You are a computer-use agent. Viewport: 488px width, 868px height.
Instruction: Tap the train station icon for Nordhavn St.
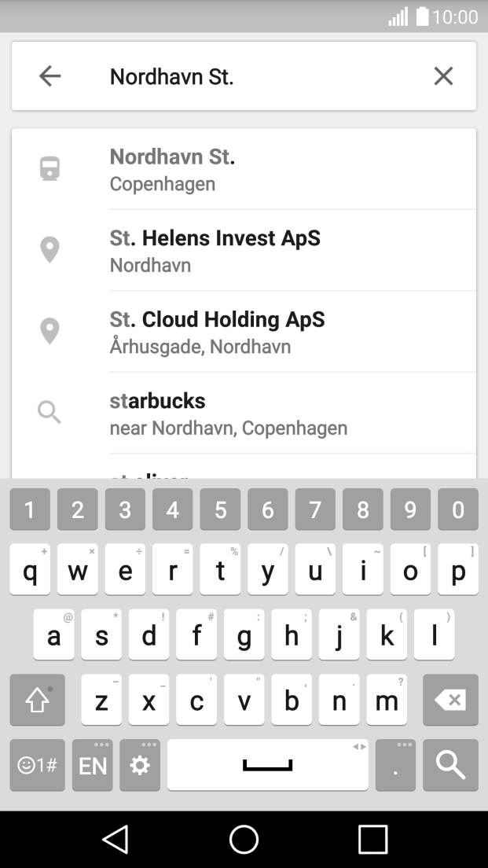[50, 168]
